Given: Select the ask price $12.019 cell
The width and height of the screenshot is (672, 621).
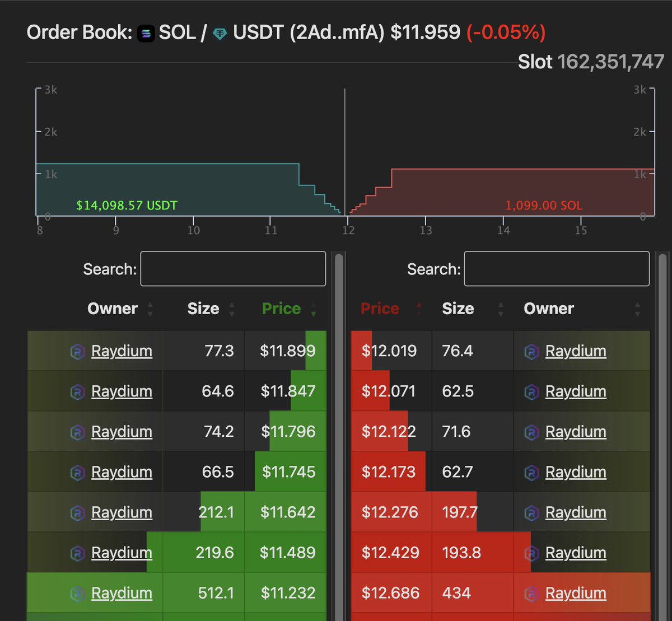Looking at the screenshot, I should pos(391,351).
